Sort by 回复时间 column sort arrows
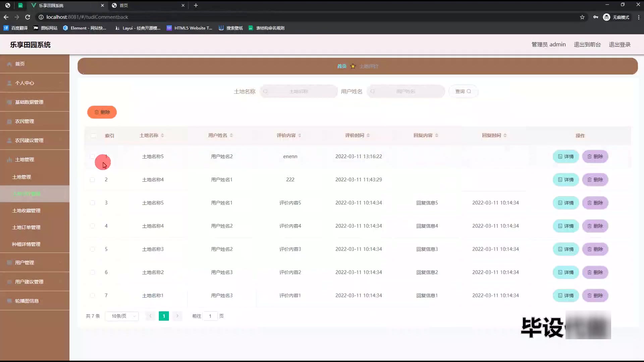644x362 pixels. tap(505, 135)
